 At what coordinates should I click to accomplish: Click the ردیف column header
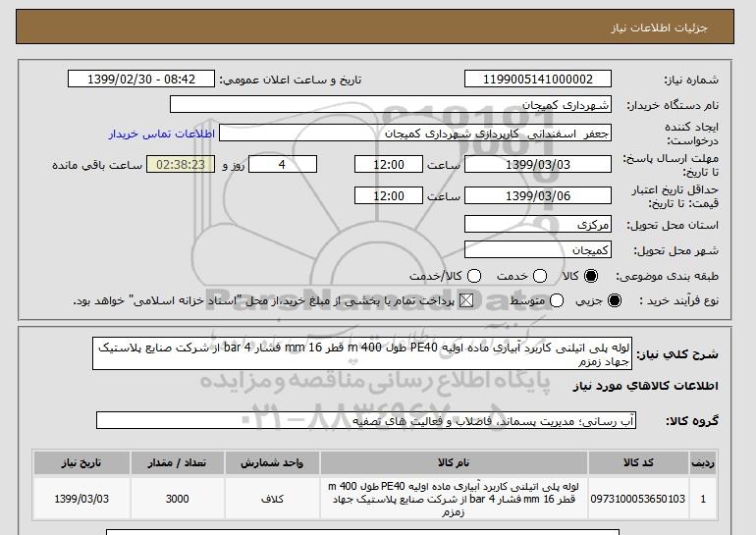(703, 462)
